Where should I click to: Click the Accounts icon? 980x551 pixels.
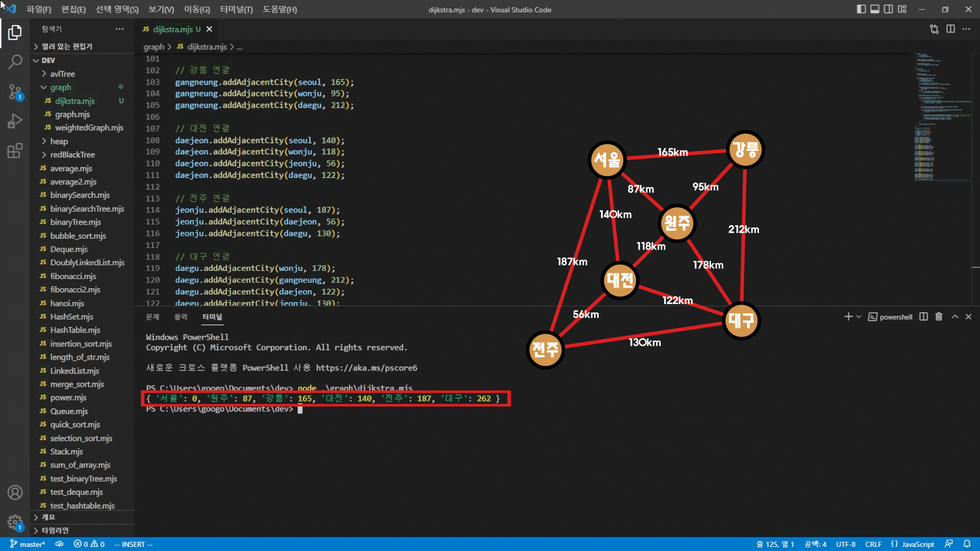tap(15, 492)
